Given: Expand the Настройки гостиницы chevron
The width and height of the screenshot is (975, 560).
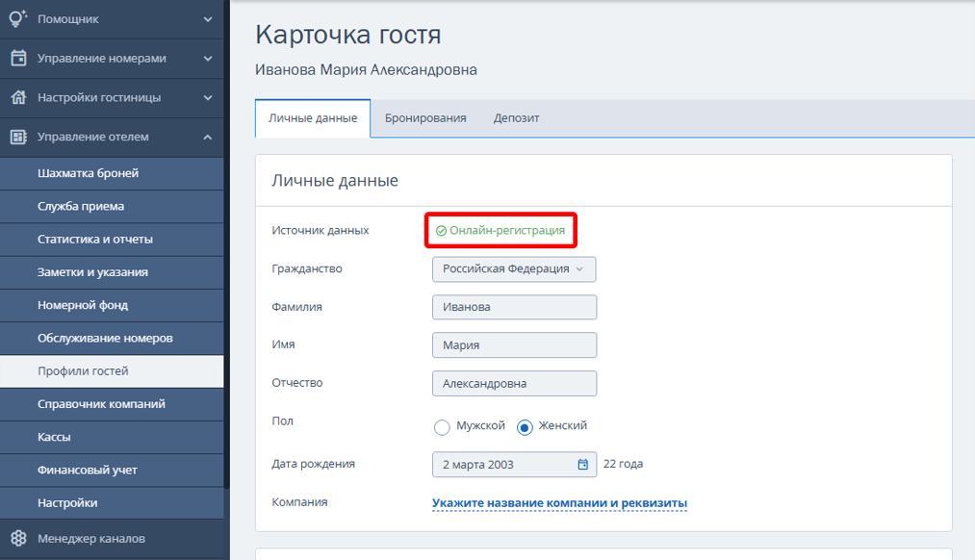Looking at the screenshot, I should 208,97.
